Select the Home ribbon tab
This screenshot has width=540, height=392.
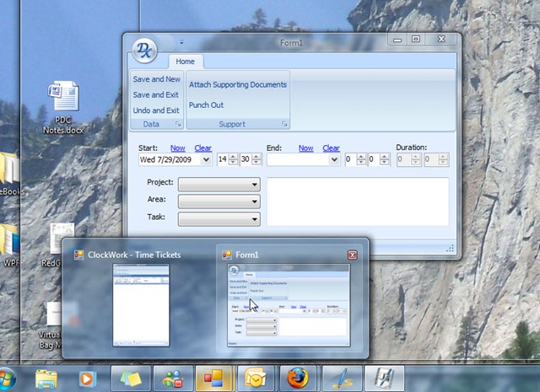(x=186, y=62)
